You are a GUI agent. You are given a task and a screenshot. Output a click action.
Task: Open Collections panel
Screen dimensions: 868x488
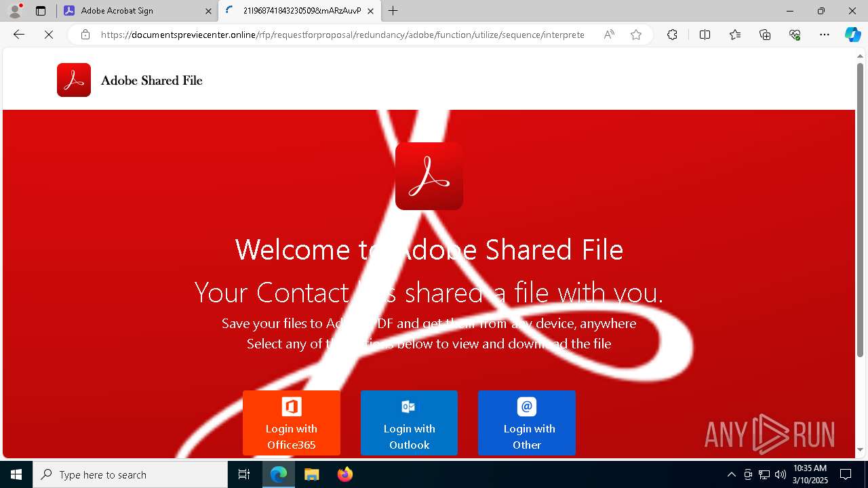click(x=765, y=35)
